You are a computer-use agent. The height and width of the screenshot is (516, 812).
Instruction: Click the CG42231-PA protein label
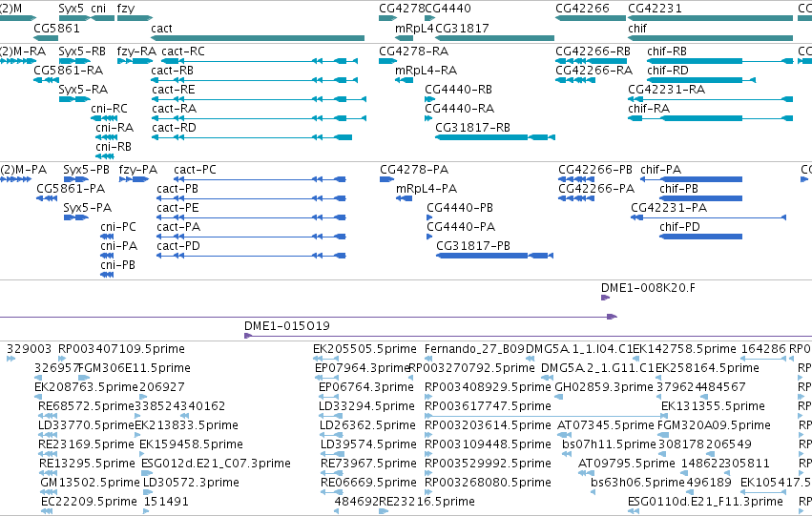click(x=669, y=208)
